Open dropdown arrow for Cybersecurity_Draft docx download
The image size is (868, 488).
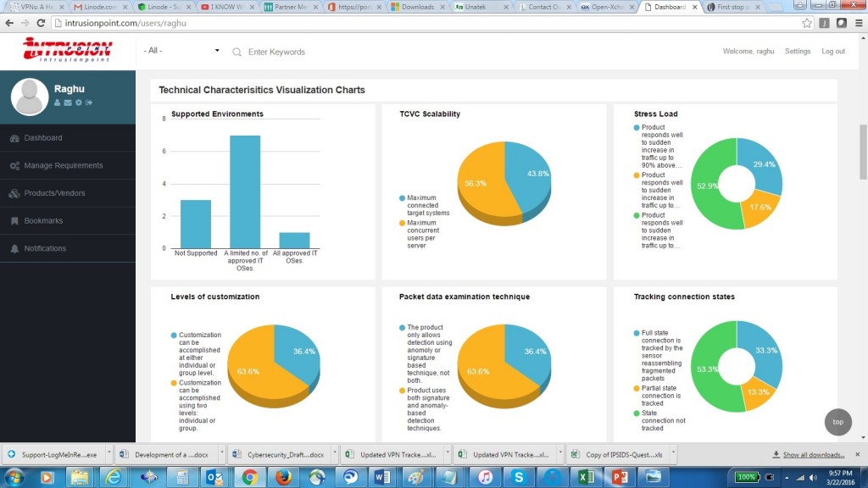334,454
